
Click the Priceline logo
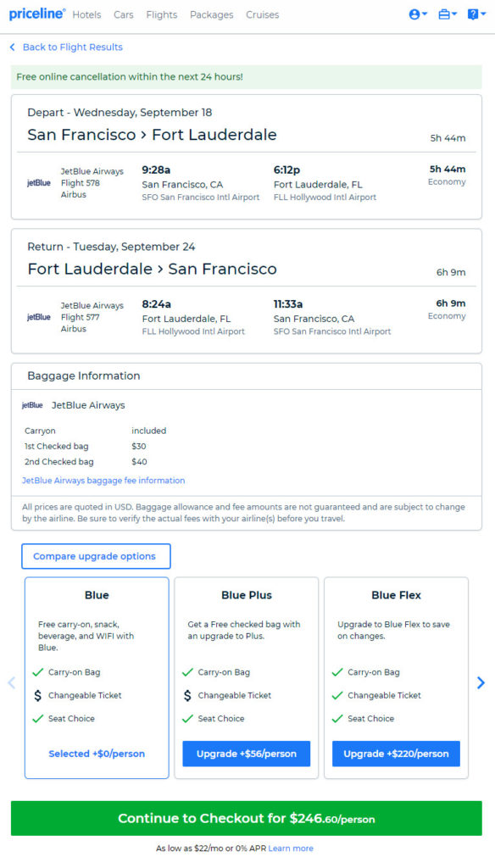37,14
